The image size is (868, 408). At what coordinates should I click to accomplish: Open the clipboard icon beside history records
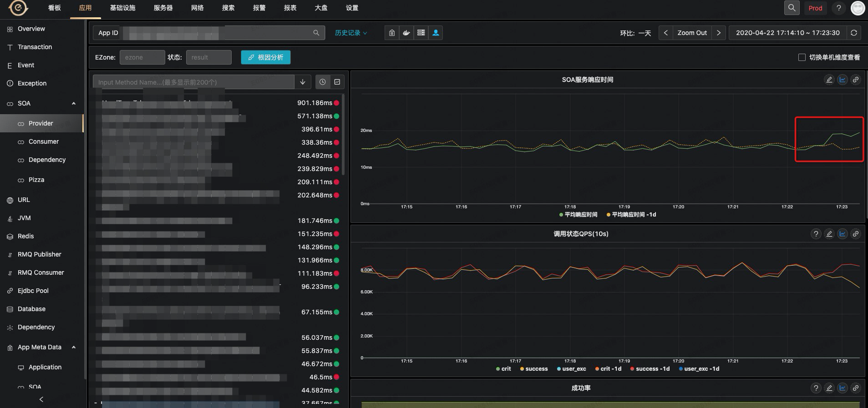391,33
